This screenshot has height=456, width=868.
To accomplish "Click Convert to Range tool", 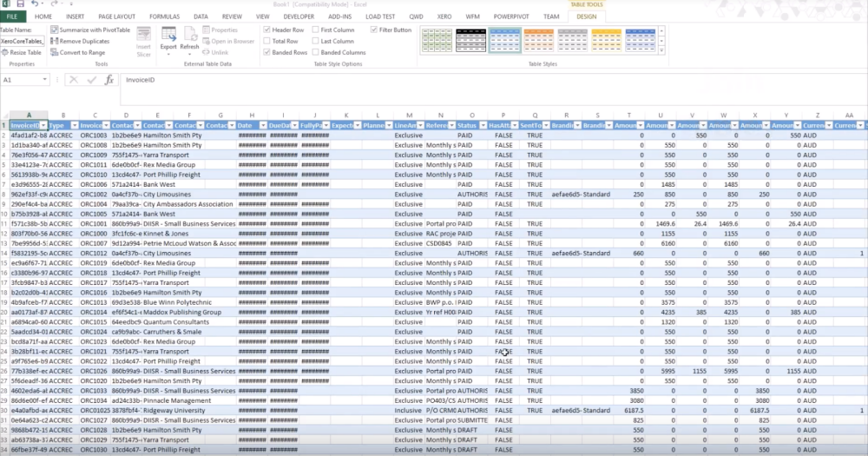I will point(77,53).
